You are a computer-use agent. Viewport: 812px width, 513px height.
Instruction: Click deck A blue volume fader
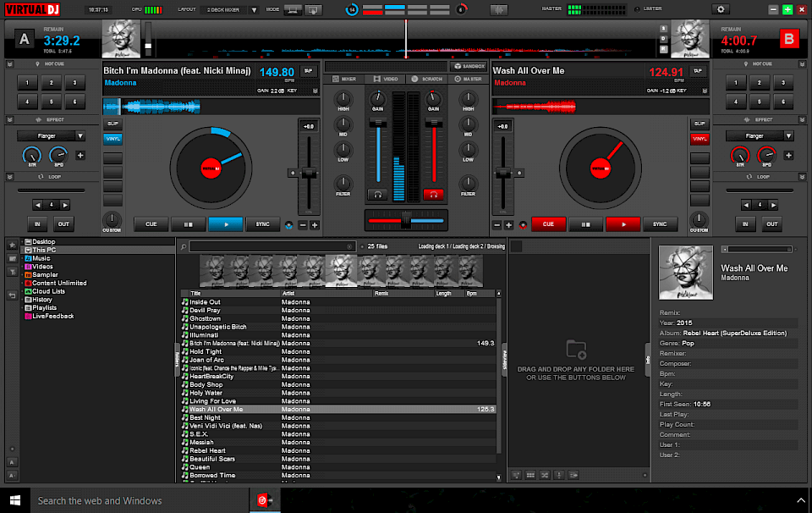[x=378, y=124]
